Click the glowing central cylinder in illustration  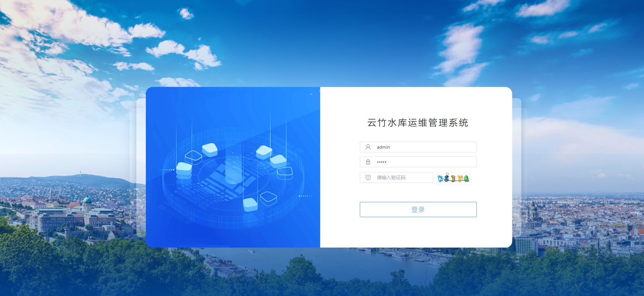point(233,172)
